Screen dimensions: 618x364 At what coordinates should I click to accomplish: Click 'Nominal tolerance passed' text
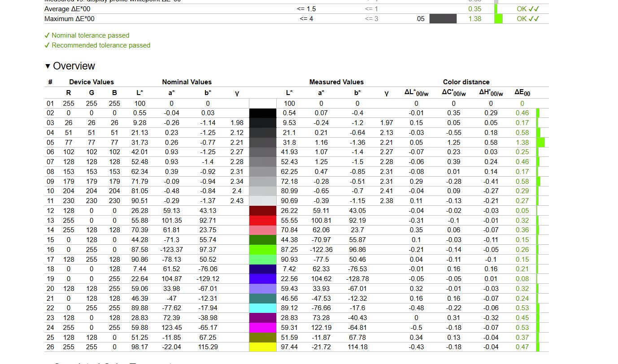coord(91,35)
